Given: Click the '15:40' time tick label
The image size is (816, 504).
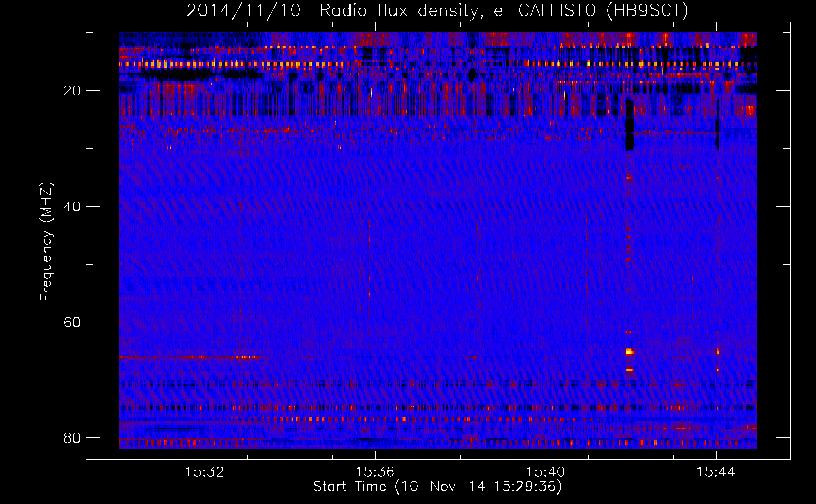Looking at the screenshot, I should point(545,472).
